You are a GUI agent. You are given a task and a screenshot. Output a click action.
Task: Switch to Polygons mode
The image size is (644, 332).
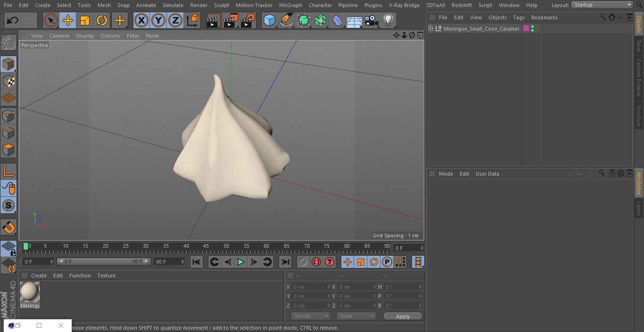point(8,150)
